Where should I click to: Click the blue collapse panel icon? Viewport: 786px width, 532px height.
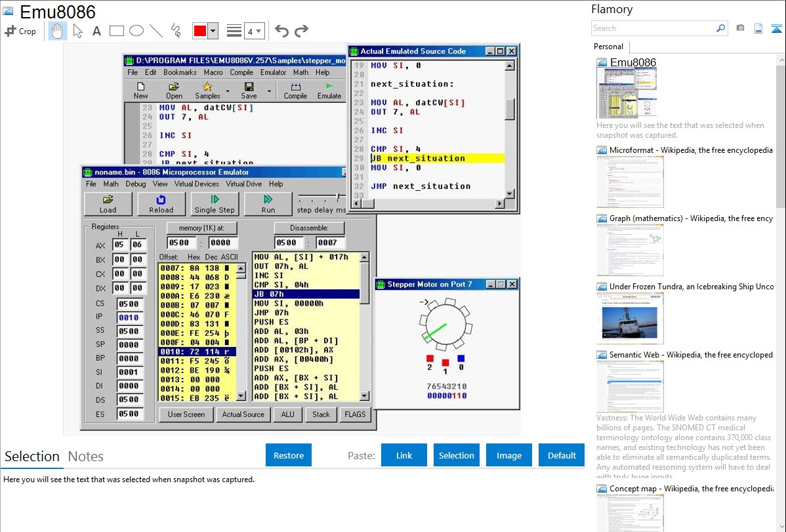(x=776, y=28)
